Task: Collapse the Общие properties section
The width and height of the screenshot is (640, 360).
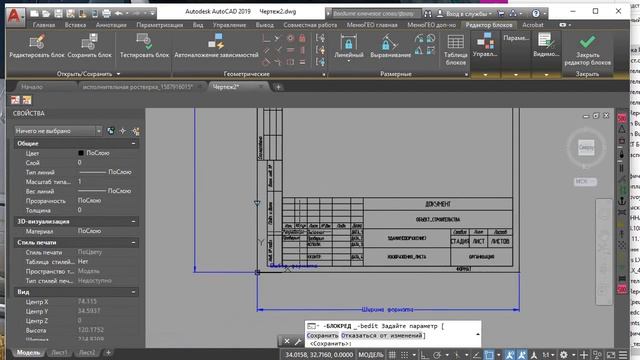Action: [x=133, y=144]
